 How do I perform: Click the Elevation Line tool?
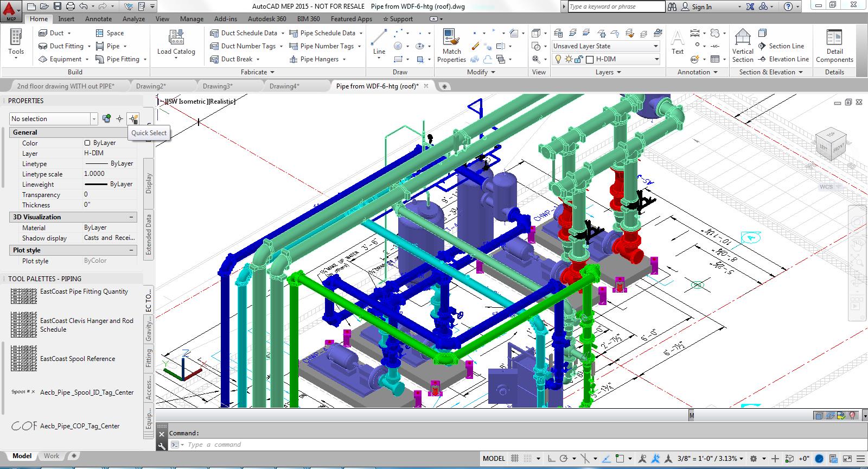(783, 59)
